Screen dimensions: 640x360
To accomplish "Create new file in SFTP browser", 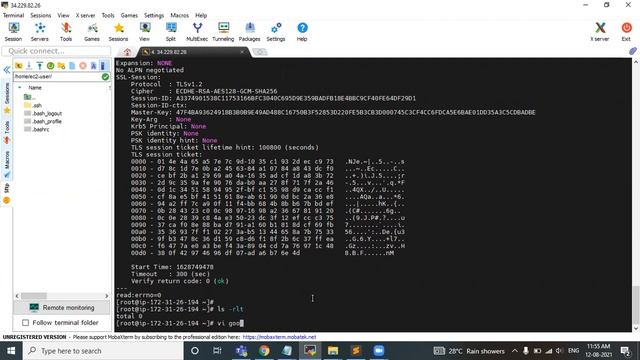I will pyautogui.click(x=72, y=66).
